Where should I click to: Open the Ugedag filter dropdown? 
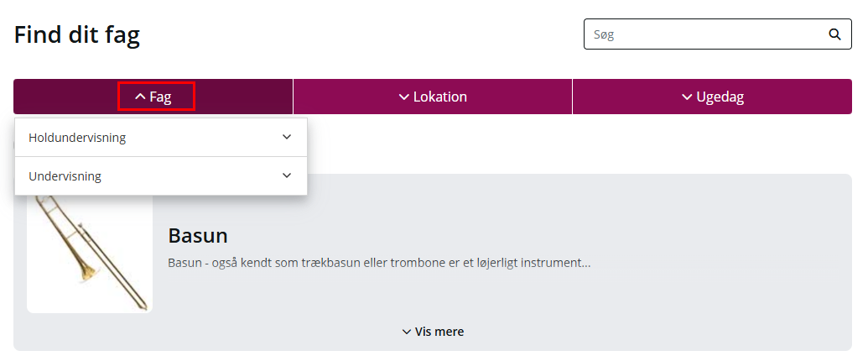click(713, 97)
